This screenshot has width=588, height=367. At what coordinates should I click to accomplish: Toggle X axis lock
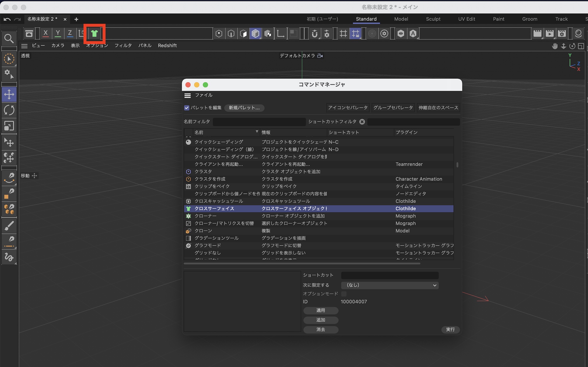coord(46,33)
